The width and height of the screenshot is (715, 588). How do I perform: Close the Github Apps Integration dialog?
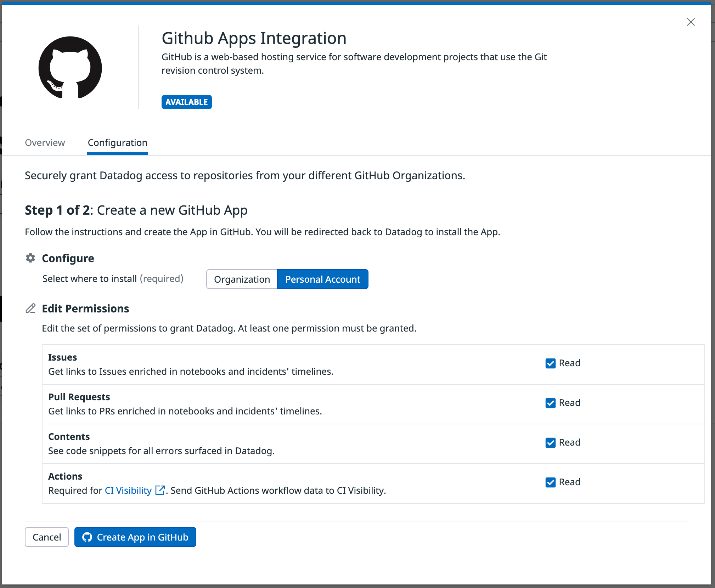tap(691, 22)
